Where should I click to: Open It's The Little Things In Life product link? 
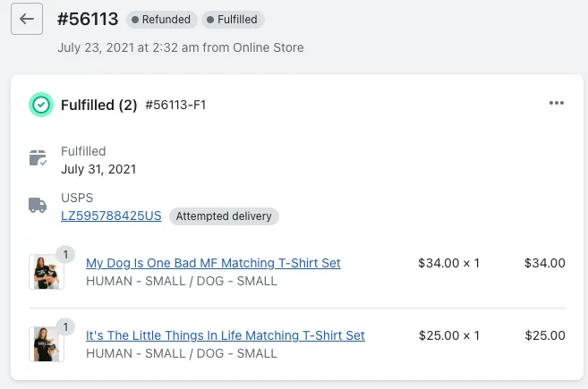225,335
